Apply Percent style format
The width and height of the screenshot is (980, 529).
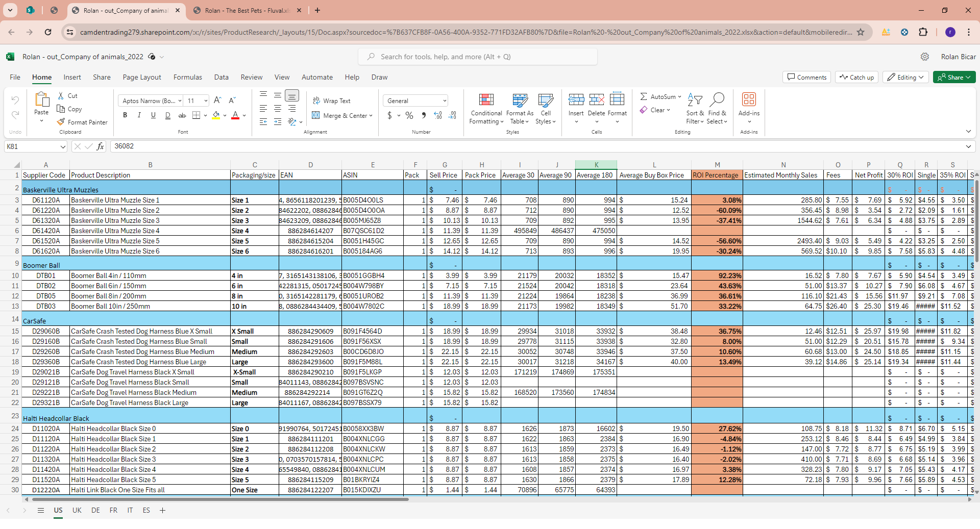point(409,115)
